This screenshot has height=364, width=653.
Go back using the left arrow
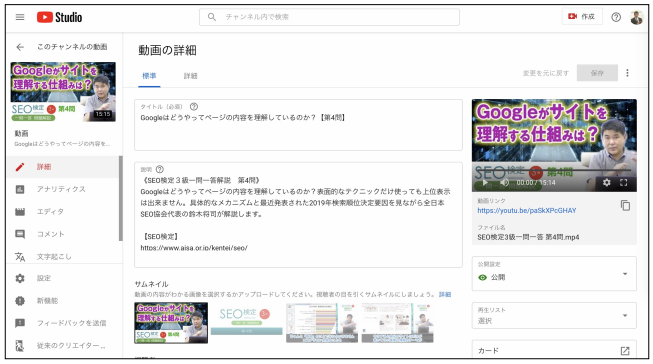tap(20, 47)
